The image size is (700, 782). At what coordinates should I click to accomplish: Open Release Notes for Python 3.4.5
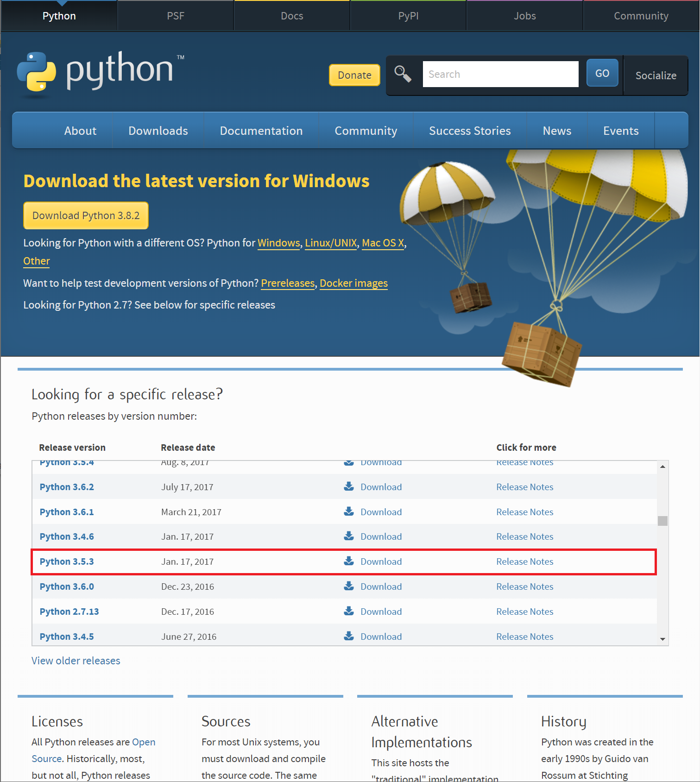525,637
